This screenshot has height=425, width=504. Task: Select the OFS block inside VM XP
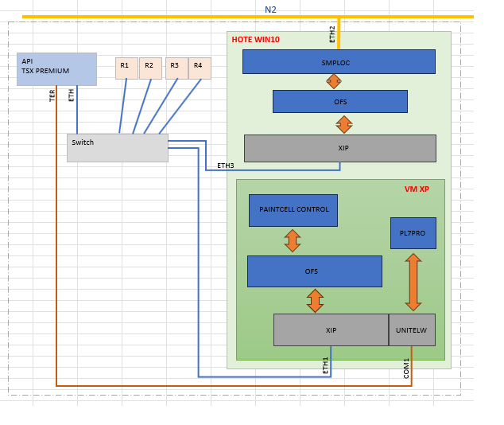tap(314, 271)
